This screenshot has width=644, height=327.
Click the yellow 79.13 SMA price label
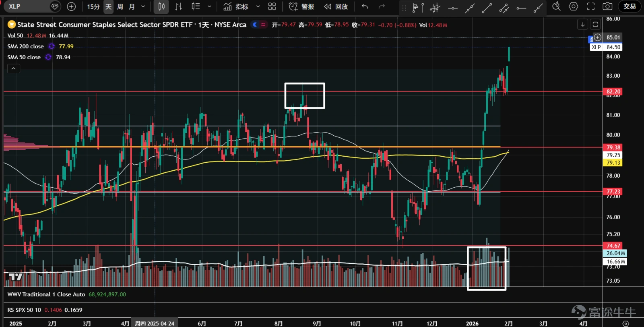coord(613,163)
